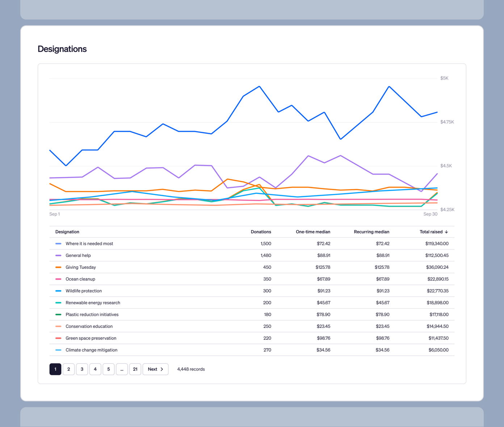Jump to page 21 of results
This screenshot has width=504, height=427.
click(x=135, y=369)
